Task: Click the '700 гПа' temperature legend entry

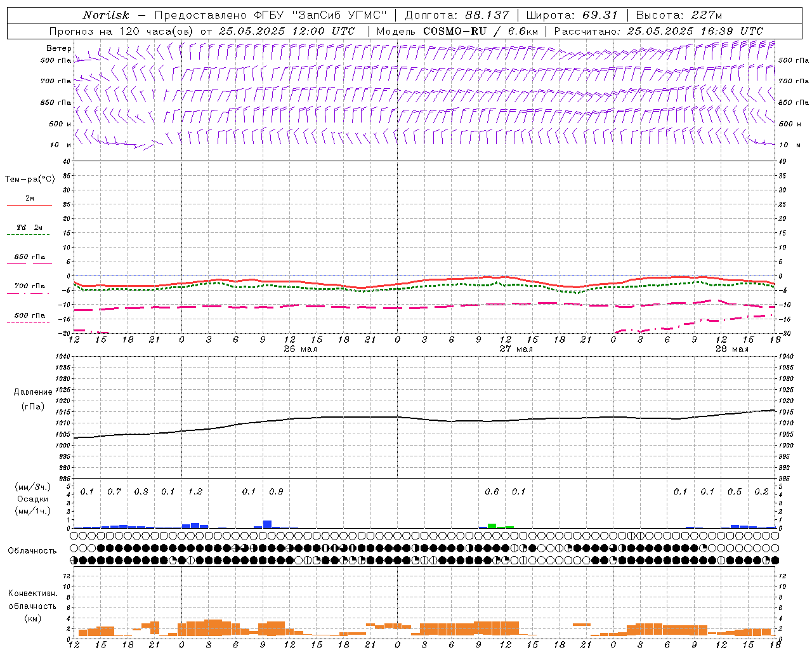Action: click(29, 286)
